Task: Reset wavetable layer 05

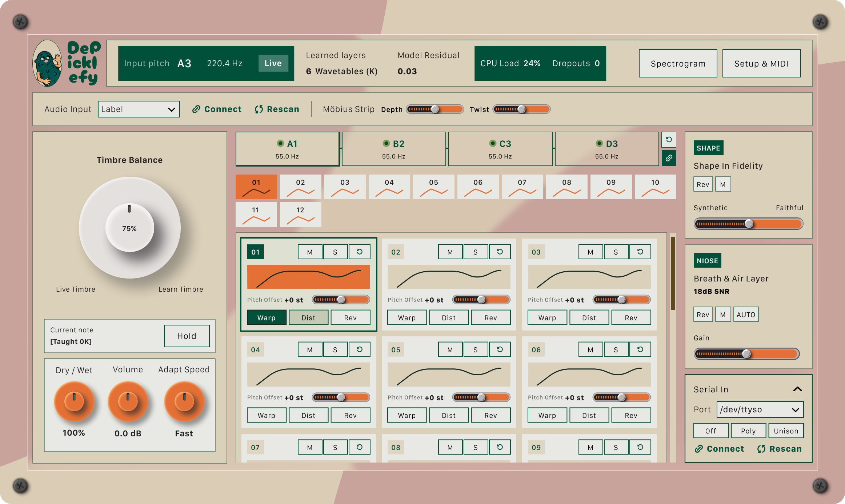Action: [500, 349]
